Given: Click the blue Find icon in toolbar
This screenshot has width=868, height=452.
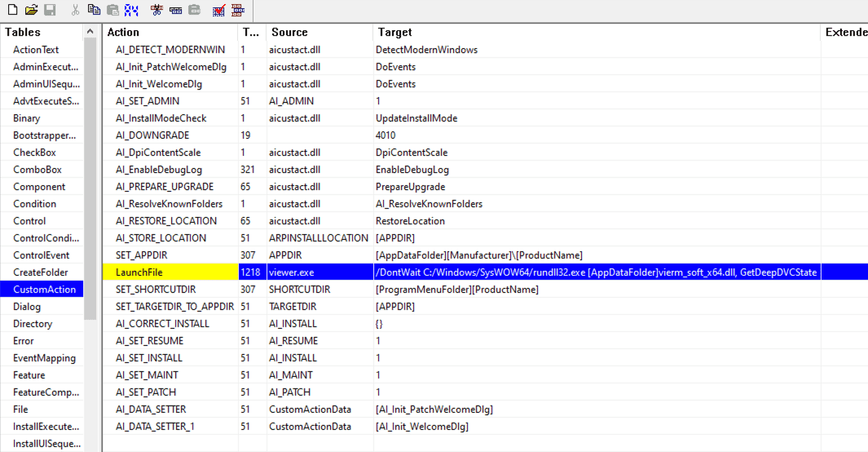Looking at the screenshot, I should pos(131,11).
